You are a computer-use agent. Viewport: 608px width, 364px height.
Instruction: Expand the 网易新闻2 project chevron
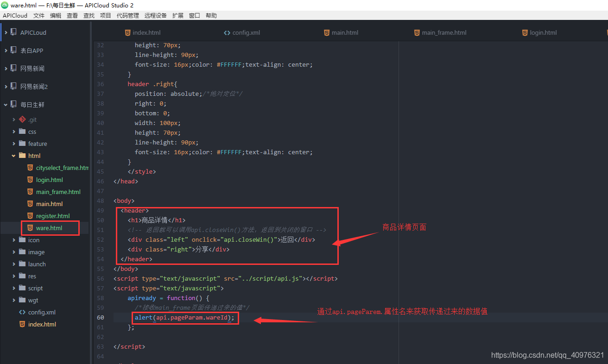coord(6,87)
